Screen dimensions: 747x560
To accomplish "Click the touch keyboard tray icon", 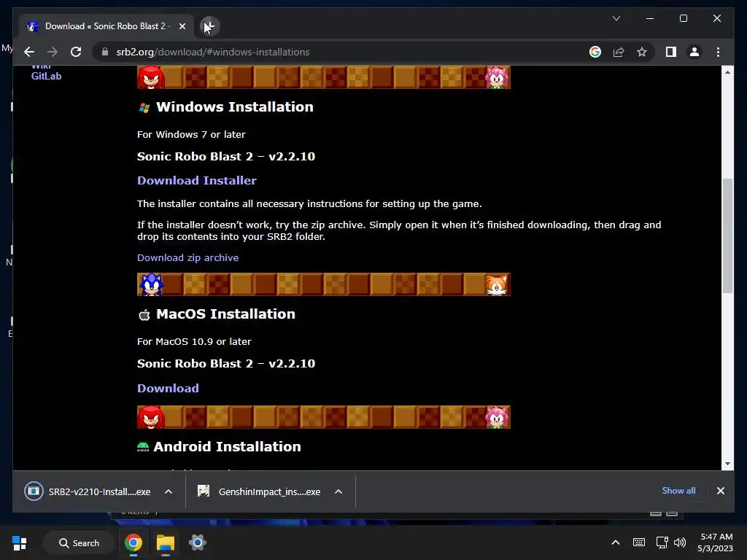I will click(639, 542).
